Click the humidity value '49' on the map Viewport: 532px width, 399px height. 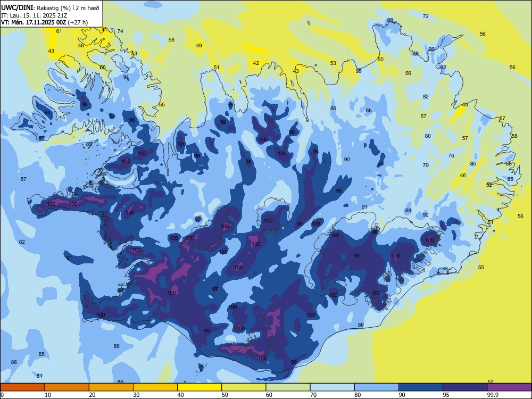(x=199, y=45)
